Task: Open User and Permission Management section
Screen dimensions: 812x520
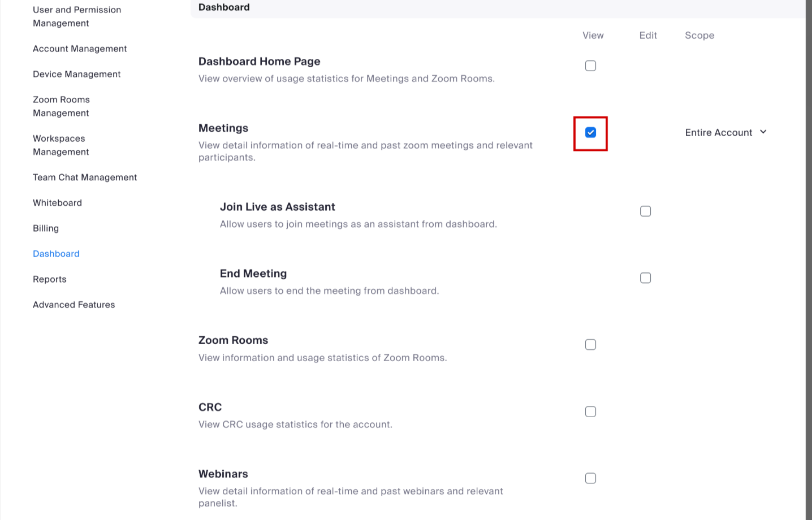Action: click(77, 16)
